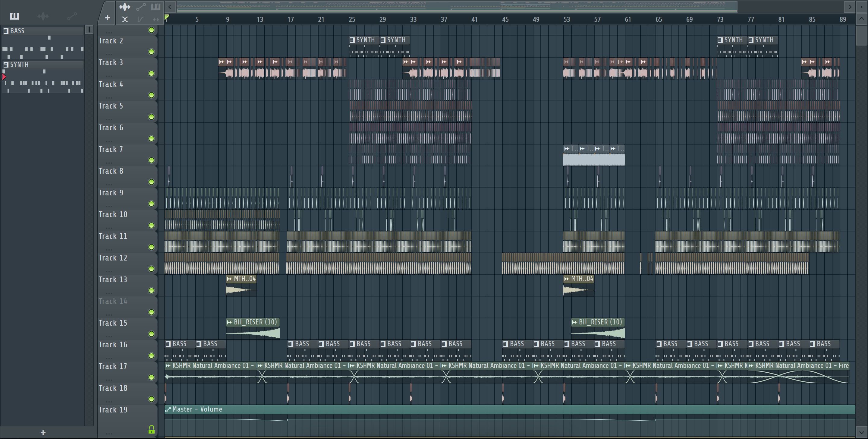Mute Track 16 with its green LED
The width and height of the screenshot is (868, 439).
coord(151,355)
